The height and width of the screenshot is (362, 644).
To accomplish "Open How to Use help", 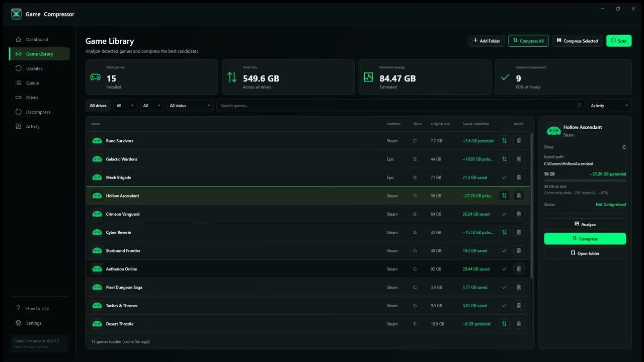I will [39, 309].
